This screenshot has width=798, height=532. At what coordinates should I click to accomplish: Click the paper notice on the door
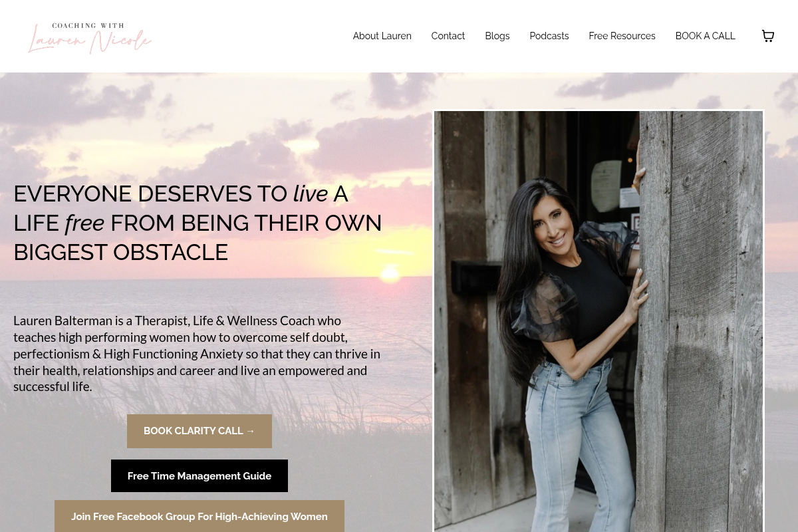click(x=606, y=177)
